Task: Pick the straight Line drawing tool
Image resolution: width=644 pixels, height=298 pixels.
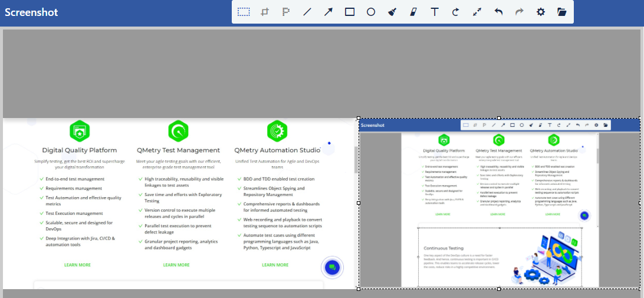Action: pos(307,12)
